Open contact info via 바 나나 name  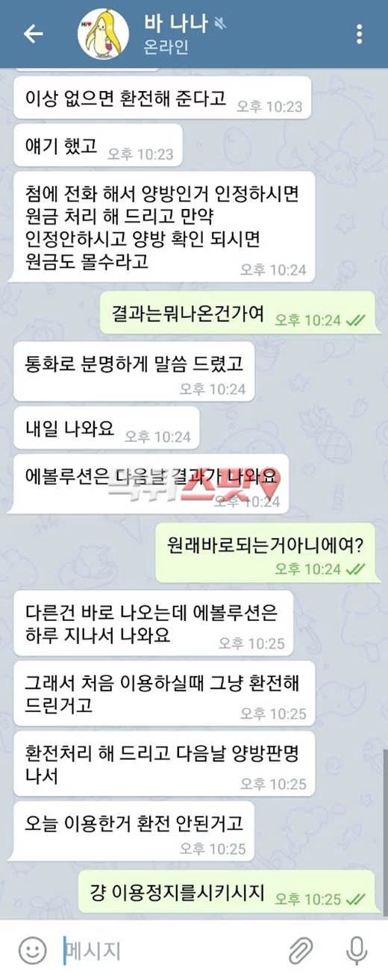(175, 25)
